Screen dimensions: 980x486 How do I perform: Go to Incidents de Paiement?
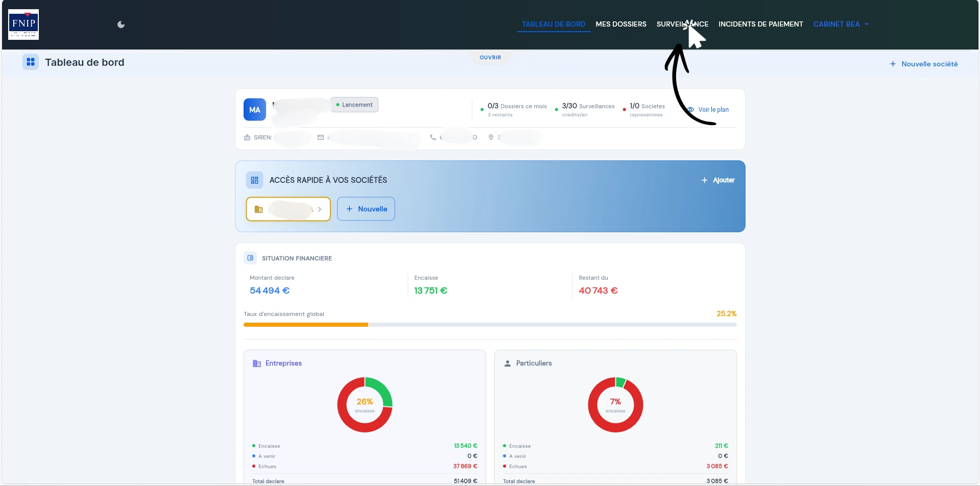click(760, 24)
